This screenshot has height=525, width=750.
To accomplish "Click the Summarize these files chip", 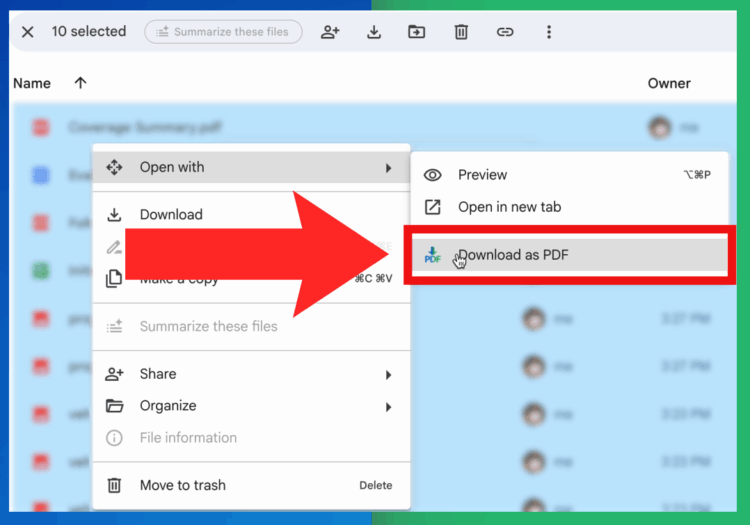I will point(223,32).
